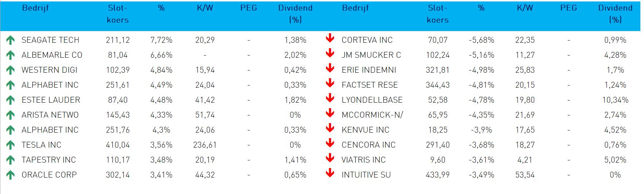Click the red down arrow beside INTUITIVE SU
The image size is (644, 194).
coord(330,173)
